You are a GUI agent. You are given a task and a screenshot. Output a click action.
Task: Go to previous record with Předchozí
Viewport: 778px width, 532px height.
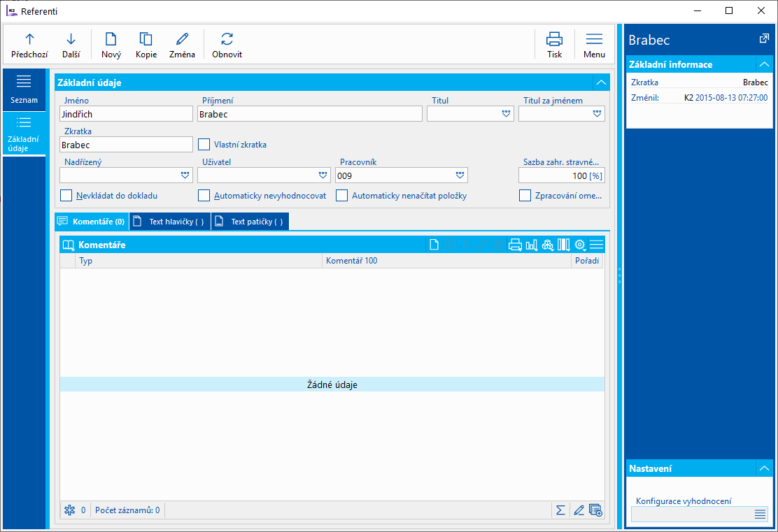[30, 45]
